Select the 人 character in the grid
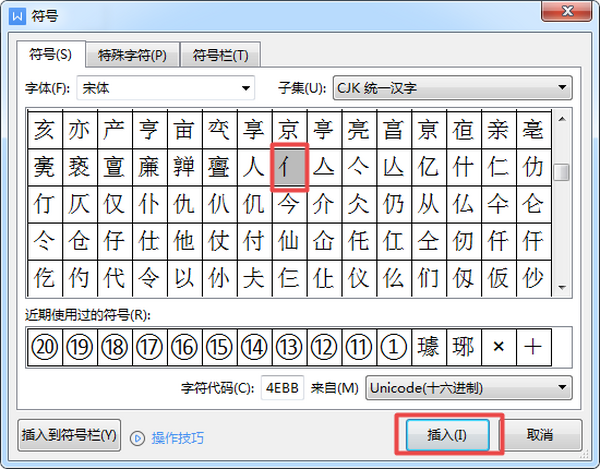This screenshot has width=600, height=469. pos(254,167)
